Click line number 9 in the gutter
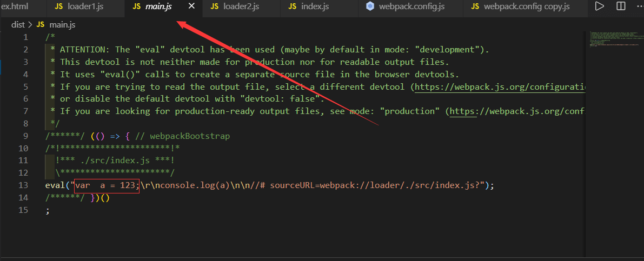This screenshot has height=261, width=644. (26, 136)
